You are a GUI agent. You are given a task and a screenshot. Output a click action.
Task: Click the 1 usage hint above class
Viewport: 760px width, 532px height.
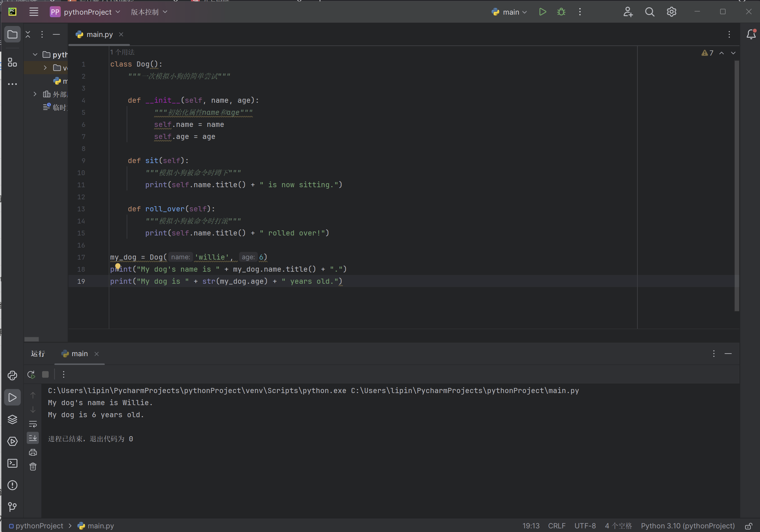(x=122, y=52)
